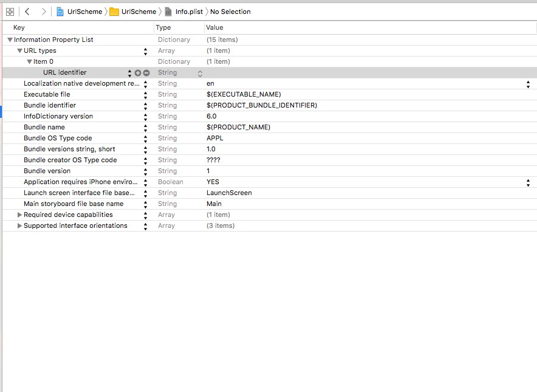Open key chooser for Bundle identifier
Viewport: 537px width, 392px height.
tap(146, 106)
